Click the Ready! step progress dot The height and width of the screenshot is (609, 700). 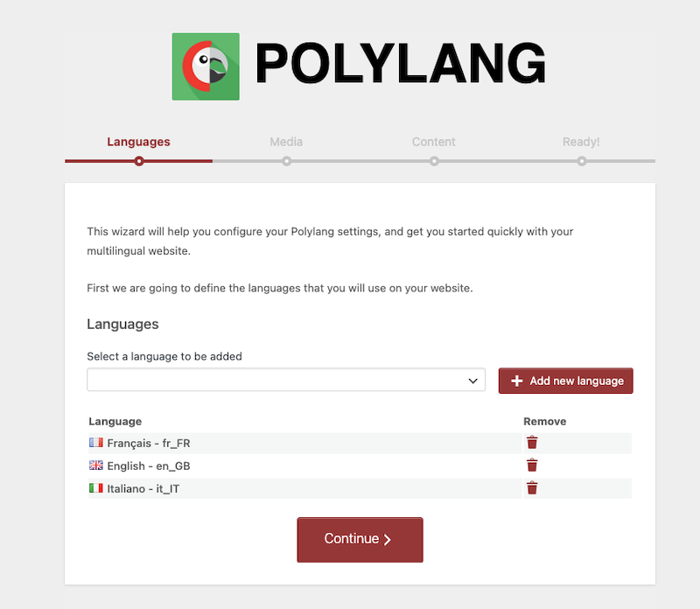pos(582,161)
